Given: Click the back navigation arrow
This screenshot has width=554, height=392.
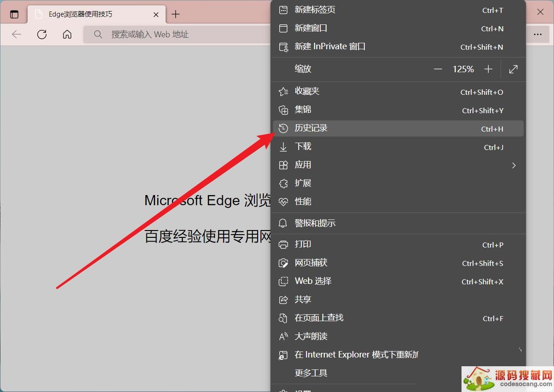Looking at the screenshot, I should [17, 35].
